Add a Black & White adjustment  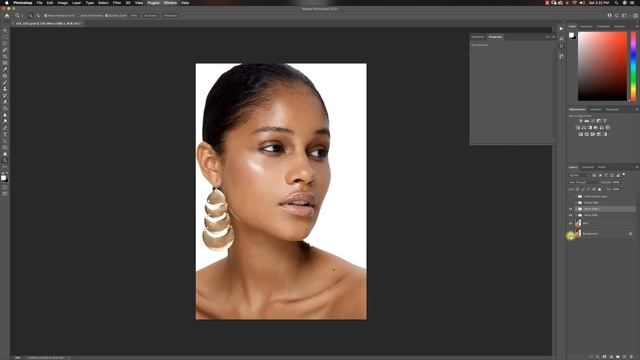click(589, 127)
